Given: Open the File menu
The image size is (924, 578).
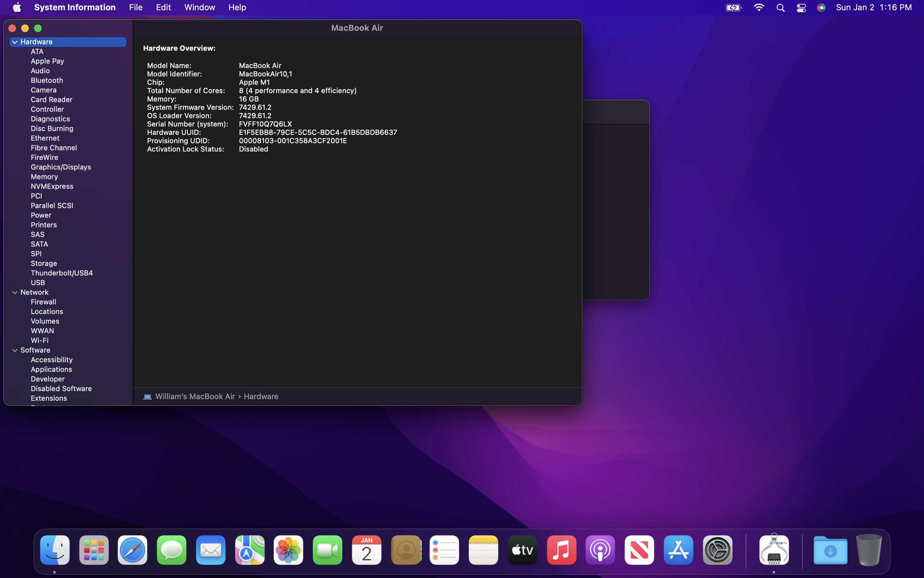Looking at the screenshot, I should [136, 7].
